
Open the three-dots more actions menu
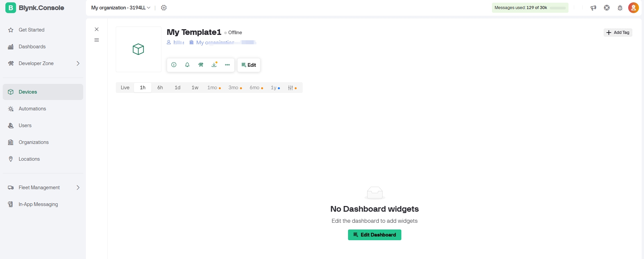(x=228, y=65)
